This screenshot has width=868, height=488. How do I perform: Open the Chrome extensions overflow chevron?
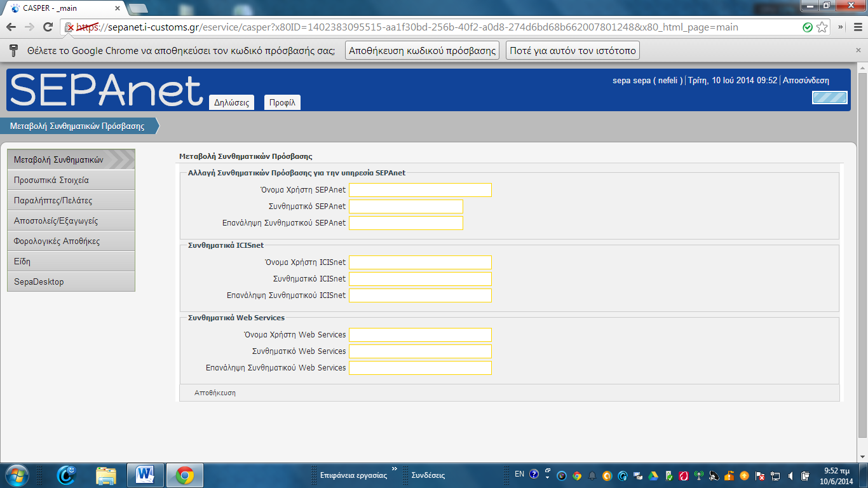click(x=841, y=27)
